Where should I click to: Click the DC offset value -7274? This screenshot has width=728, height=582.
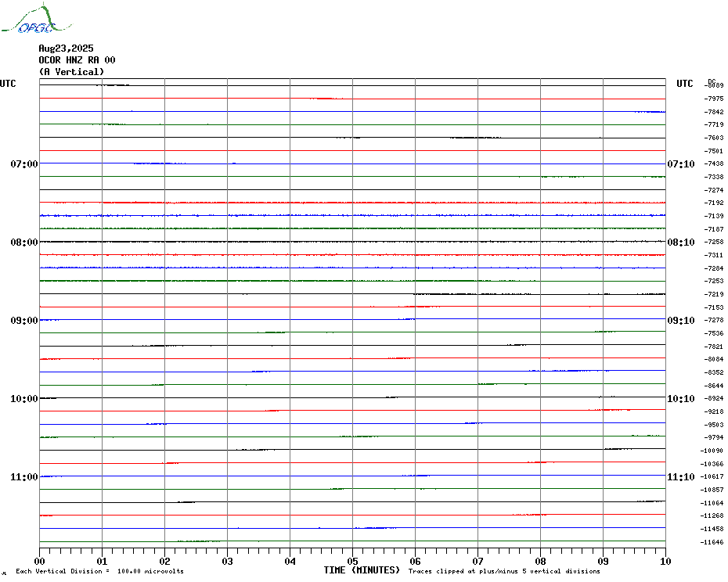tap(714, 190)
